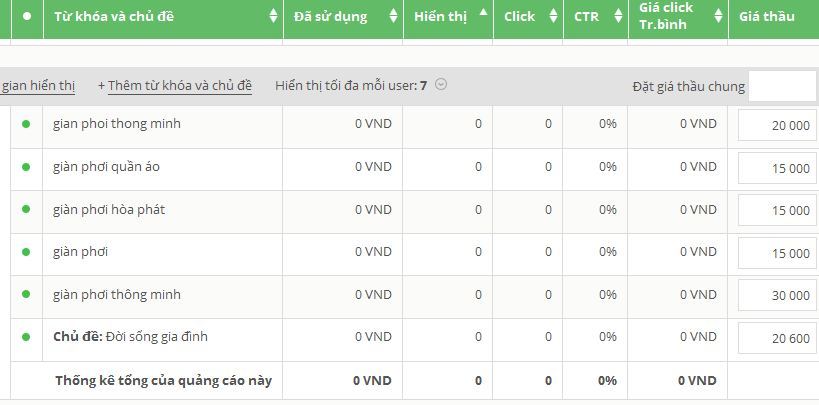Click status dot beside giàn phơi hòa phát
This screenshot has width=819, height=405.
[x=26, y=209]
